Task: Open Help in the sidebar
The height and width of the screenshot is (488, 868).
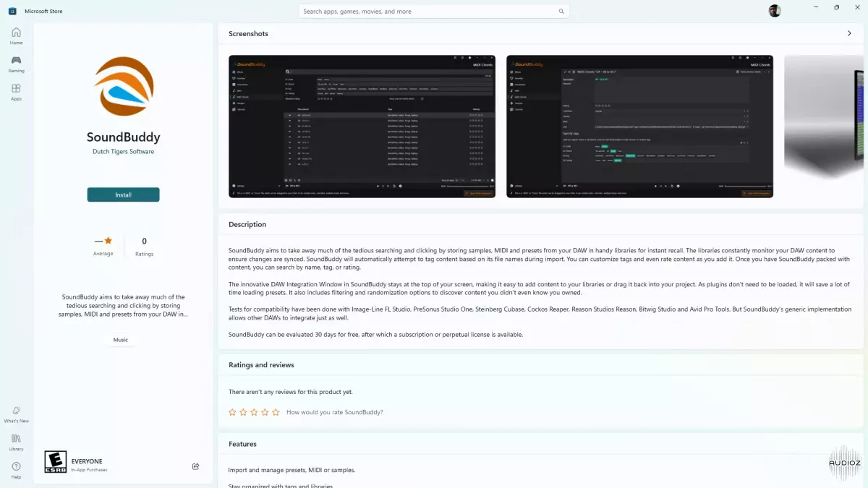Action: click(16, 470)
